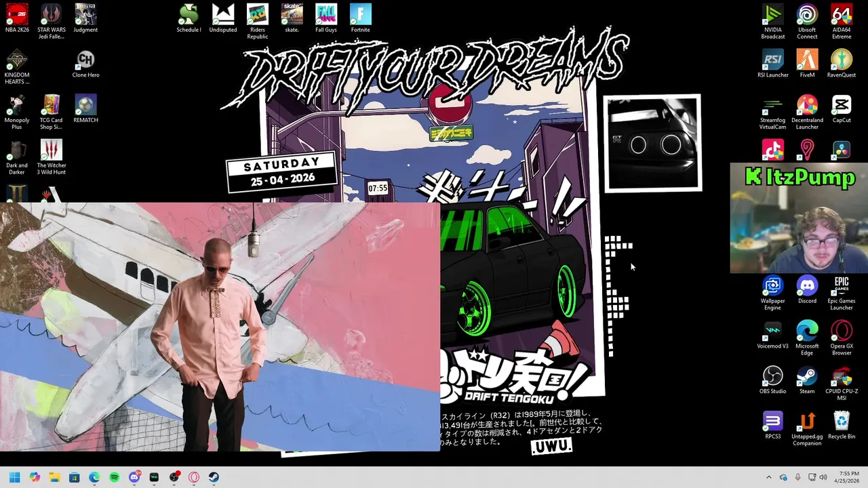Image resolution: width=868 pixels, height=488 pixels.
Task: Click the music video window with airplane
Action: tap(220, 327)
